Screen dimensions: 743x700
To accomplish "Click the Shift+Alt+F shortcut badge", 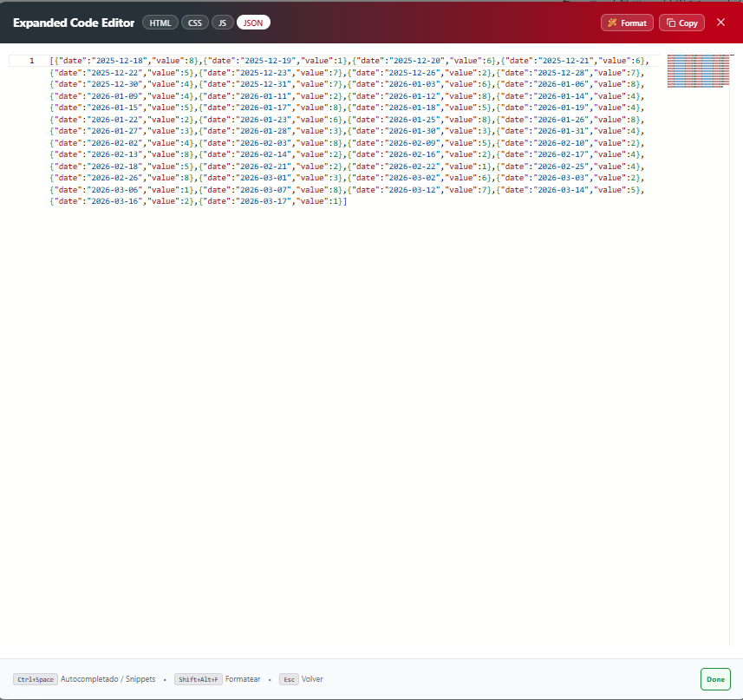I will click(198, 679).
